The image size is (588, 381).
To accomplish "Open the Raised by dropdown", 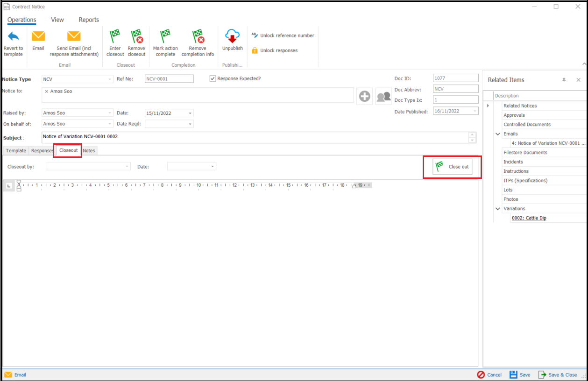I will (x=110, y=113).
